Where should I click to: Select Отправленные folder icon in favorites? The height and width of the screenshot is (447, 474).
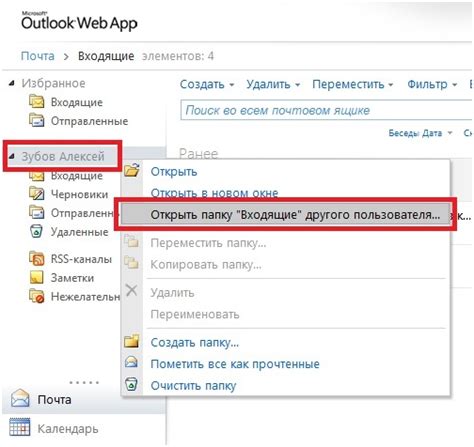(x=36, y=120)
